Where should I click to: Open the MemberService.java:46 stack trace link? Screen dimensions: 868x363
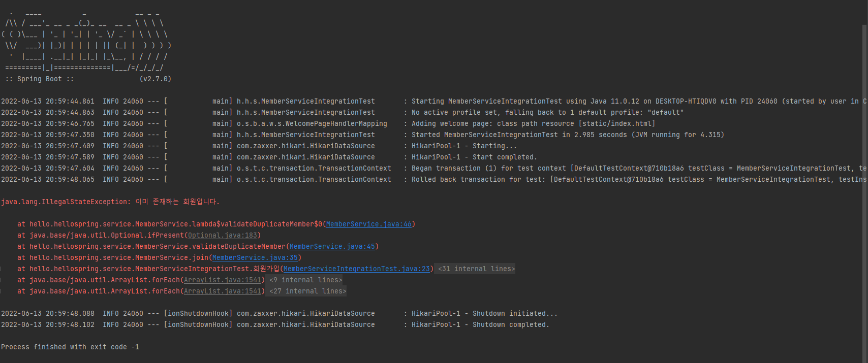[x=368, y=224]
